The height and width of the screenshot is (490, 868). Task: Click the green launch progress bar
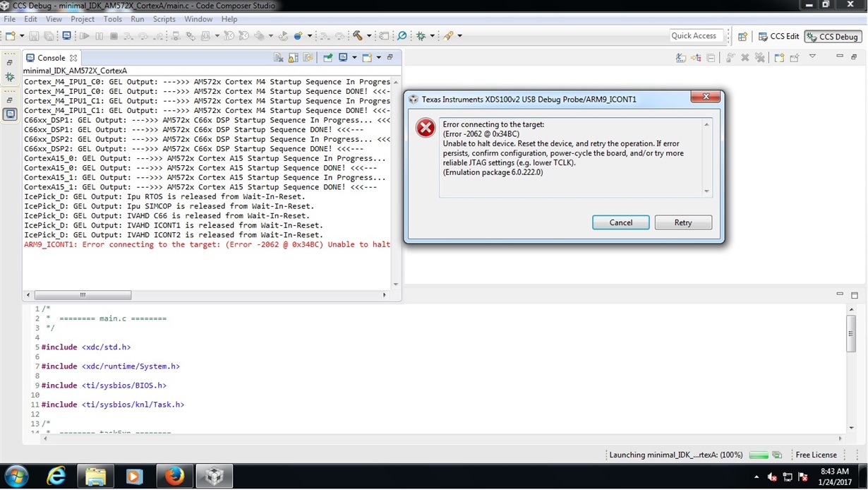[x=759, y=455]
